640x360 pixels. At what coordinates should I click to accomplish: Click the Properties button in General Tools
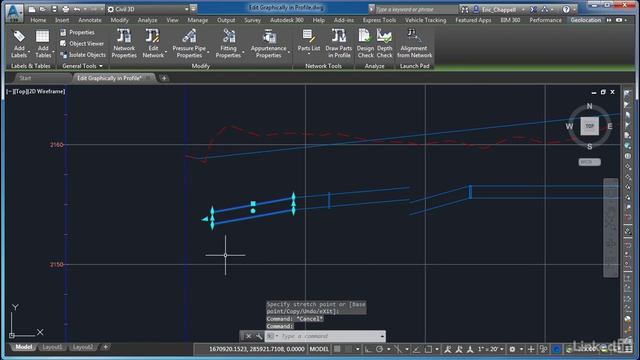tap(77, 32)
